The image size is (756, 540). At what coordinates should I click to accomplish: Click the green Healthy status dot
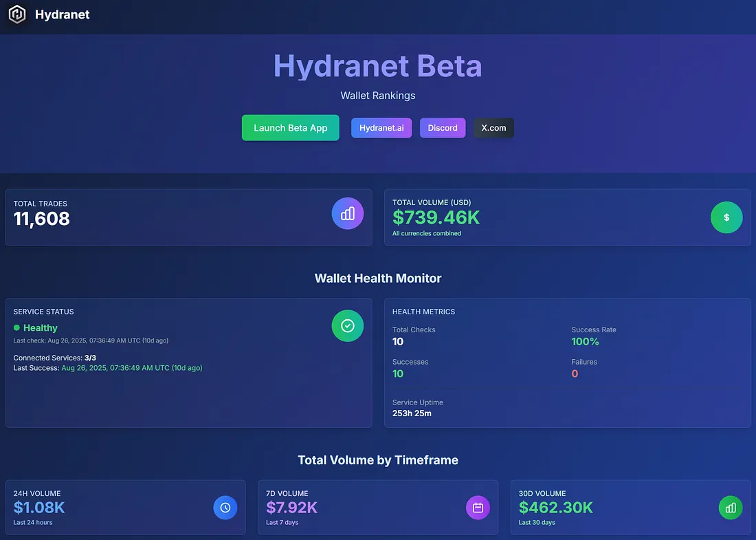pyautogui.click(x=16, y=327)
